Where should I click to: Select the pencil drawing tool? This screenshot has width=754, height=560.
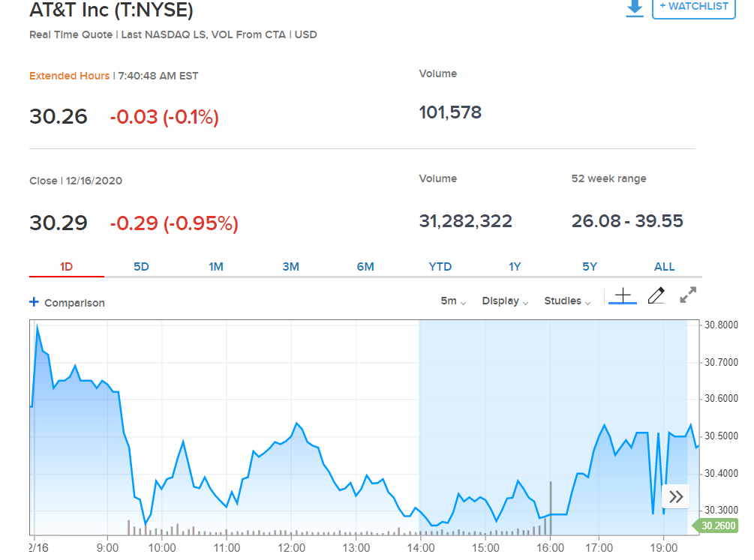[656, 295]
